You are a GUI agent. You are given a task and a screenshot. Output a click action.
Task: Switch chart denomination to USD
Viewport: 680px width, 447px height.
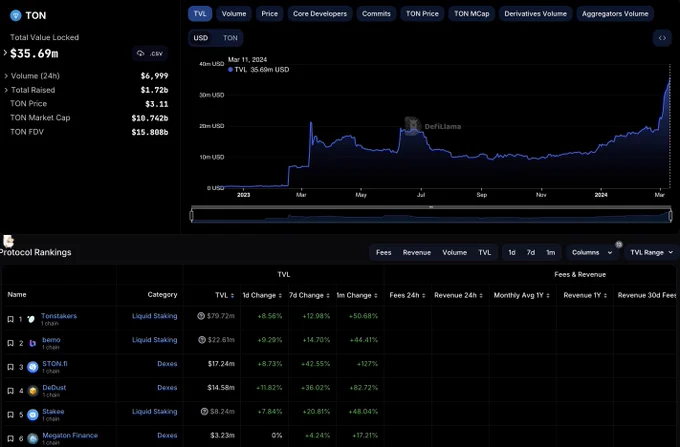tap(200, 38)
